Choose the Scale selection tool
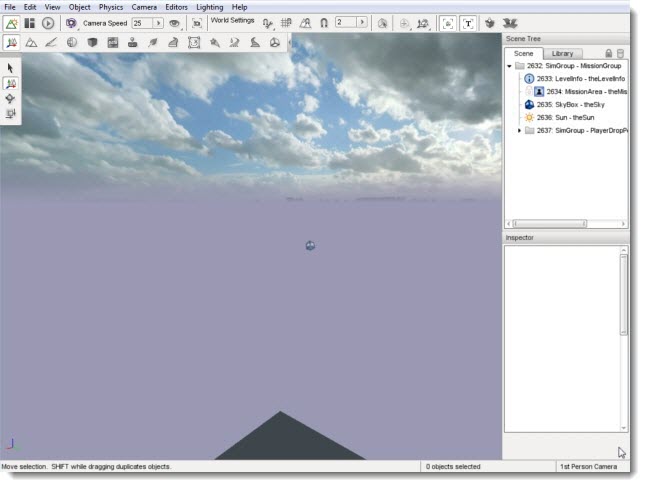This screenshot has width=645, height=487. pyautogui.click(x=10, y=114)
